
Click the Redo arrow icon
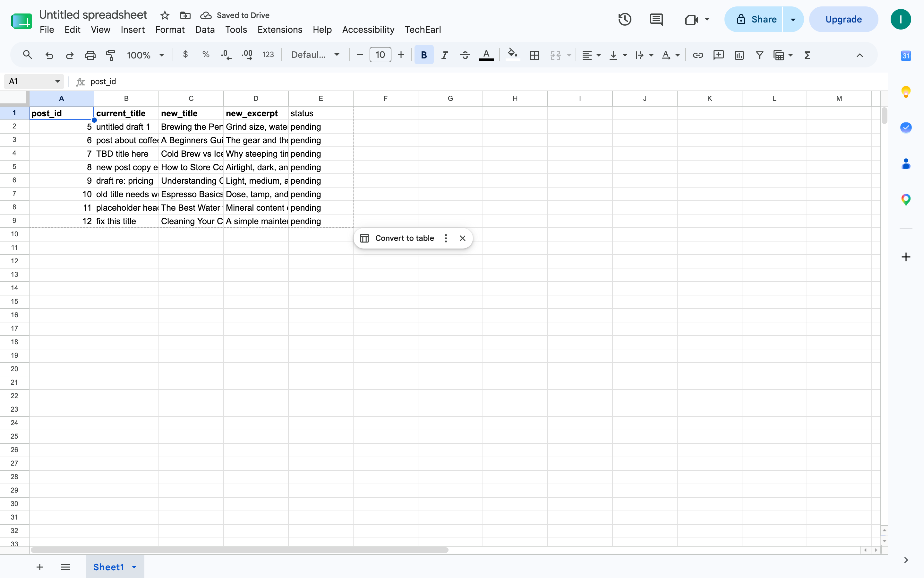coord(70,55)
